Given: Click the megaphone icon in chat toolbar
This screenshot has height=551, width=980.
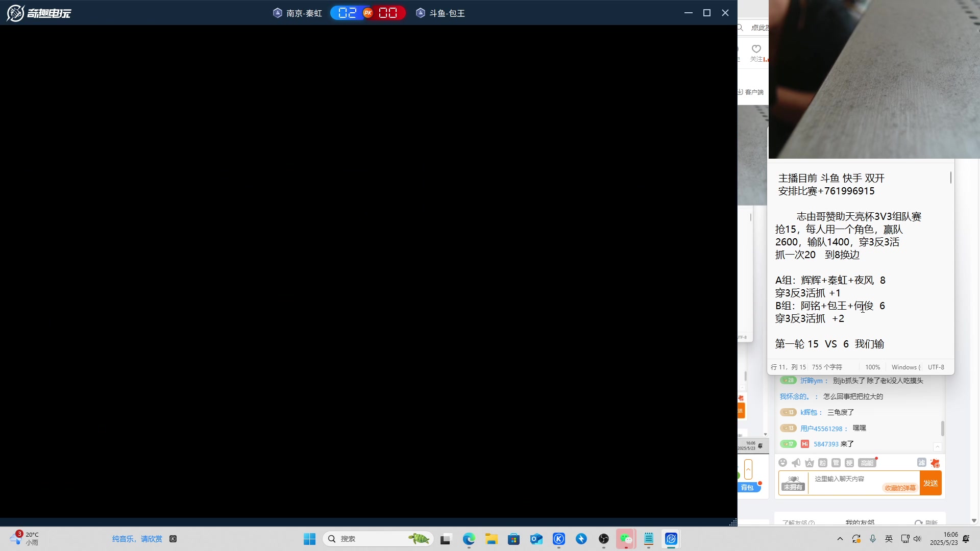Looking at the screenshot, I should pos(796,463).
